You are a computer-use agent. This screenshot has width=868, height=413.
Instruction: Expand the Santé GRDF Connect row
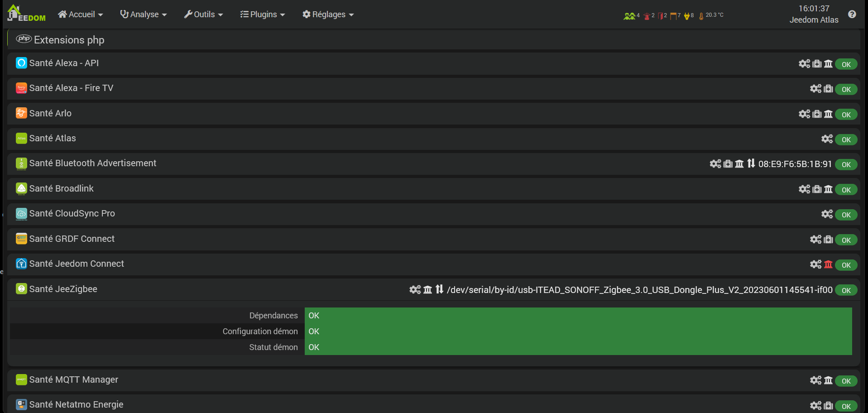click(x=434, y=239)
